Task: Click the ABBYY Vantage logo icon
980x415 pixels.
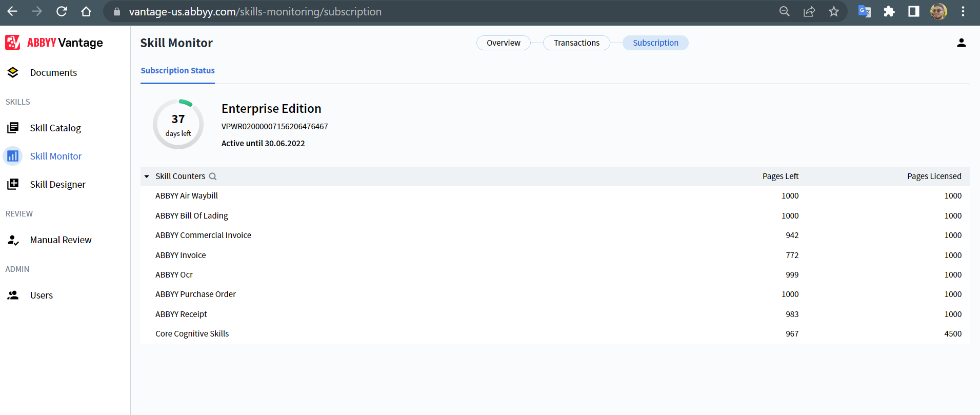Action: coord(13,43)
